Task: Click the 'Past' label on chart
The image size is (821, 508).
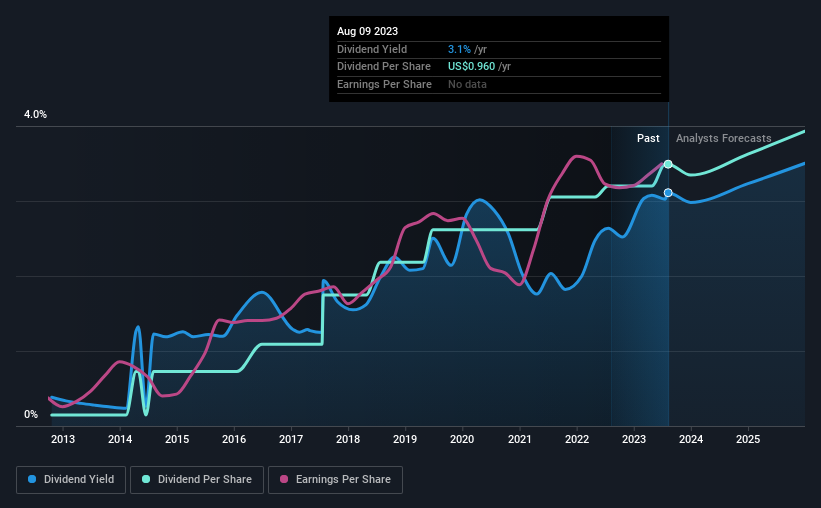Action: [x=648, y=138]
